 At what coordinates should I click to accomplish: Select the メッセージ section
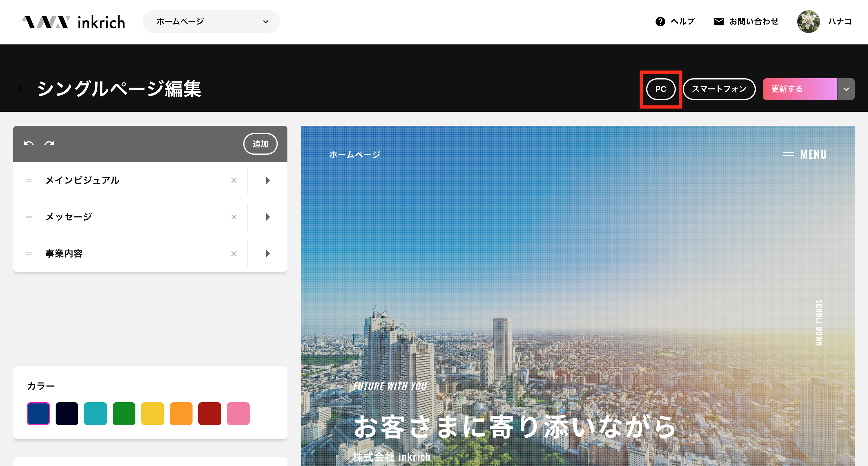pos(69,217)
